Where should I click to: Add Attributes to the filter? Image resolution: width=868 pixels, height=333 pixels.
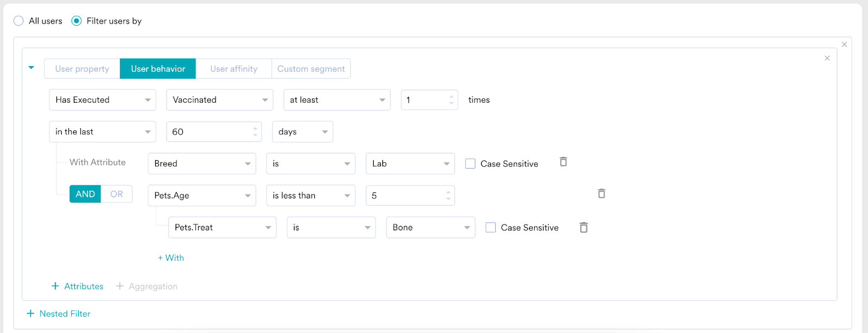[77, 286]
